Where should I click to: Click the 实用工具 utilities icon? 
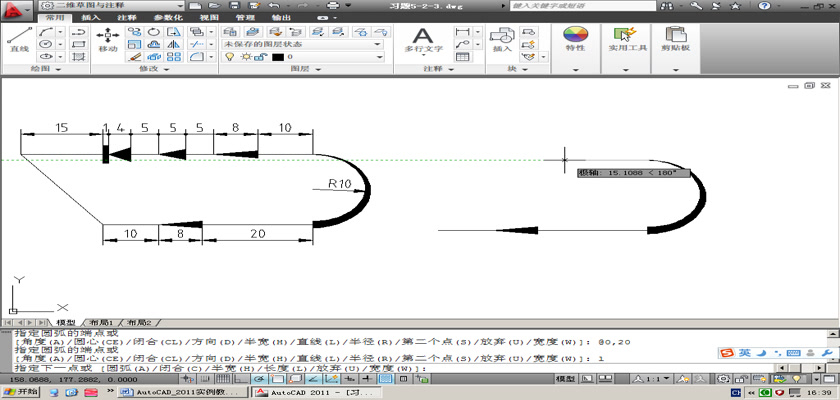click(628, 38)
